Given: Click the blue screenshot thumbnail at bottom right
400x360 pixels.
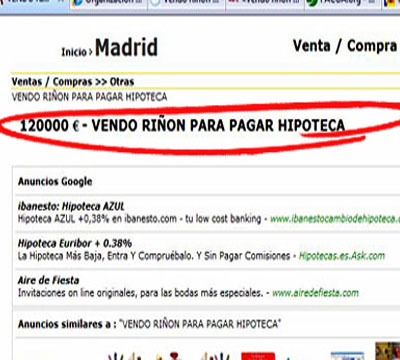Looking at the screenshot, I should click(347, 356).
